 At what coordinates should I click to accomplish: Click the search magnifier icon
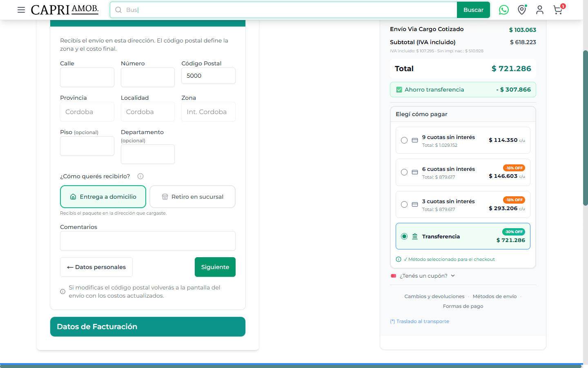pyautogui.click(x=118, y=10)
